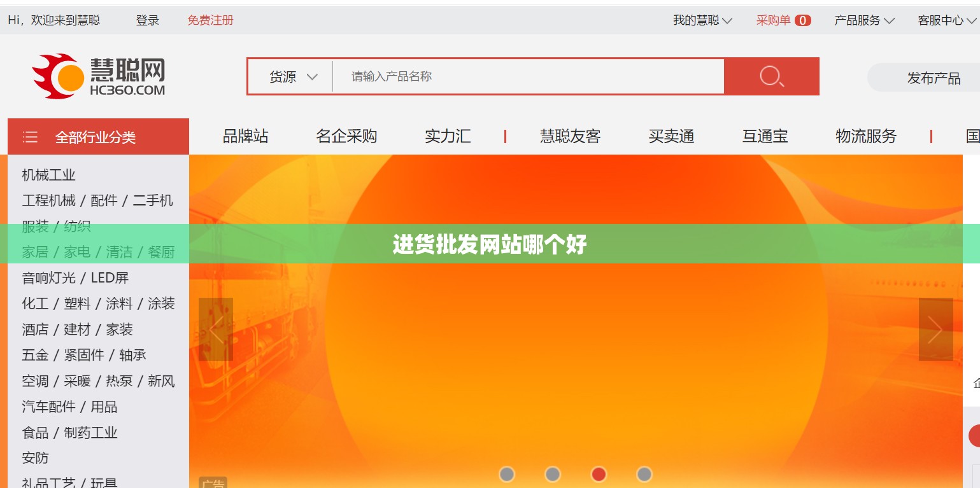Image resolution: width=980 pixels, height=488 pixels.
Task: Open 音响灯光 category link
Action: [x=48, y=278]
